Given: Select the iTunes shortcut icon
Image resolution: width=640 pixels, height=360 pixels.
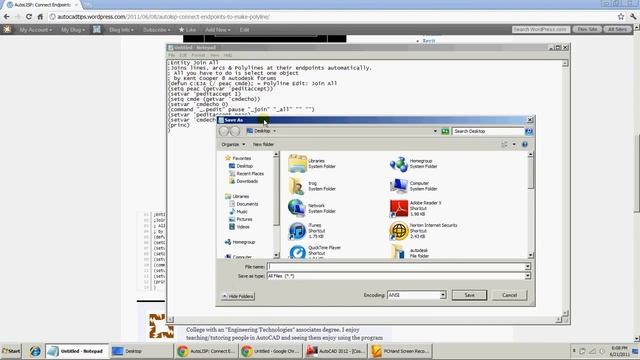Looking at the screenshot, I should [297, 231].
